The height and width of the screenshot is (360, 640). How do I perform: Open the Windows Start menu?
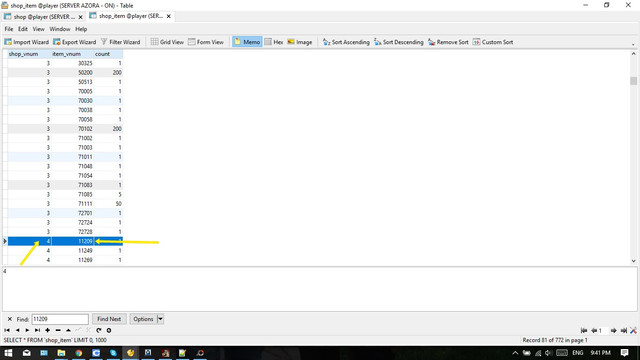pyautogui.click(x=8, y=353)
